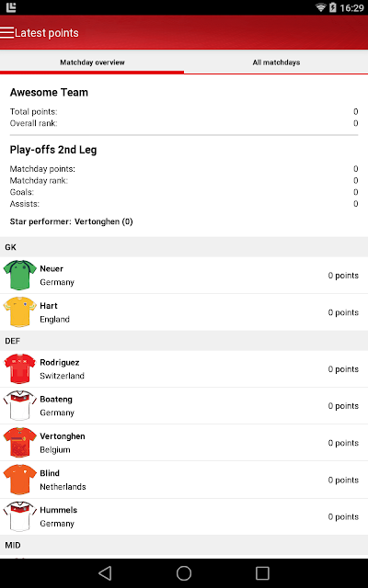Open the hamburger navigation menu

[7, 33]
